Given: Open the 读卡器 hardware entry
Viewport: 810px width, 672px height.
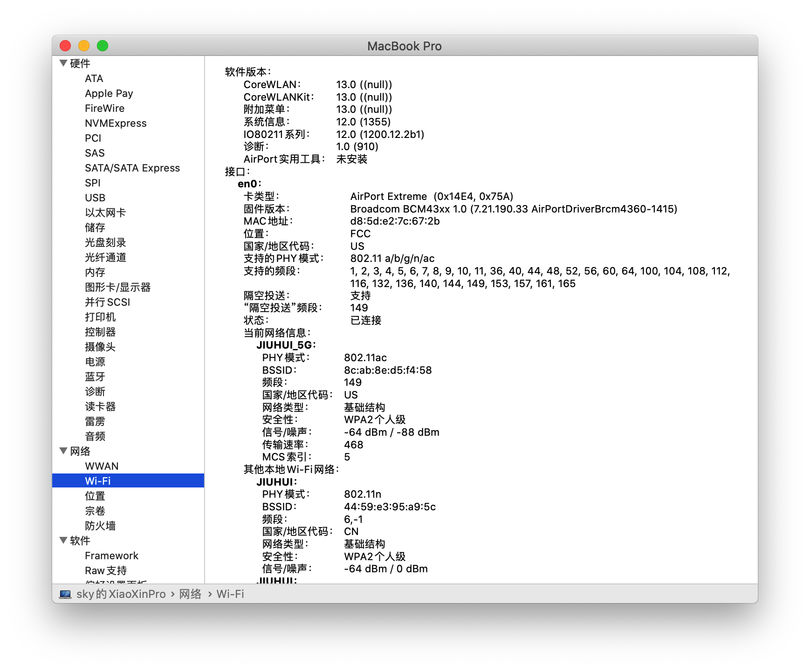Looking at the screenshot, I should coord(100,406).
